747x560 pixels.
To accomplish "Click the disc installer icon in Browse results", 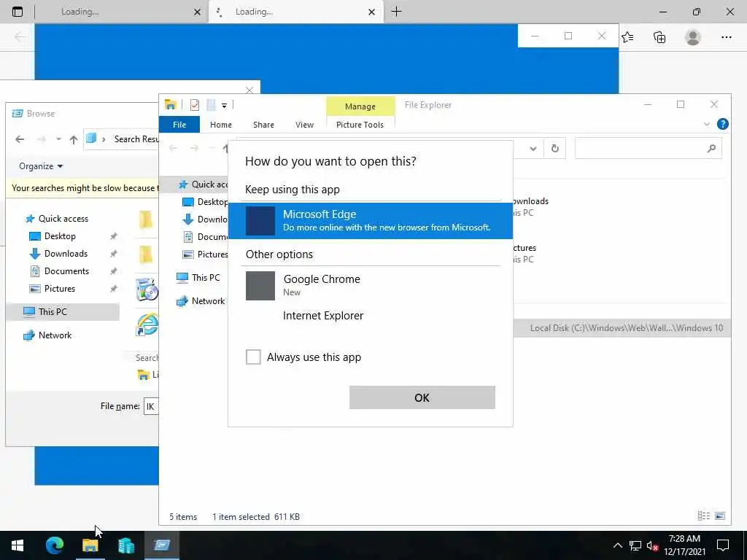I will (147, 289).
